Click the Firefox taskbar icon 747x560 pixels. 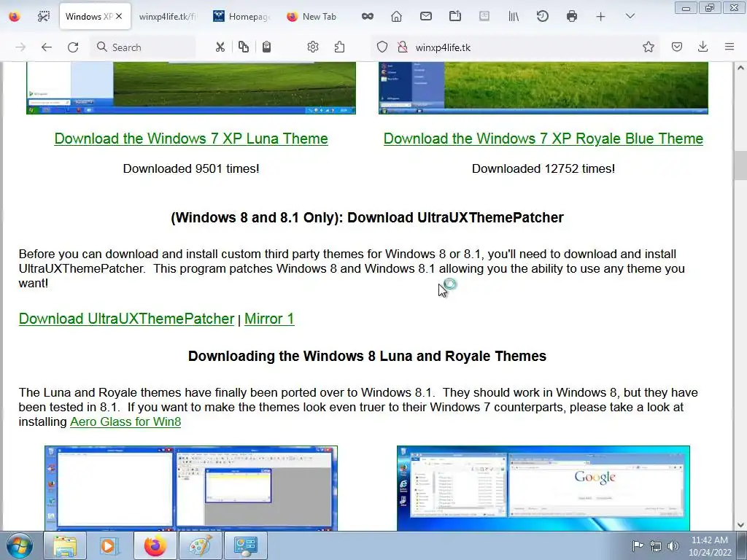[x=155, y=545]
